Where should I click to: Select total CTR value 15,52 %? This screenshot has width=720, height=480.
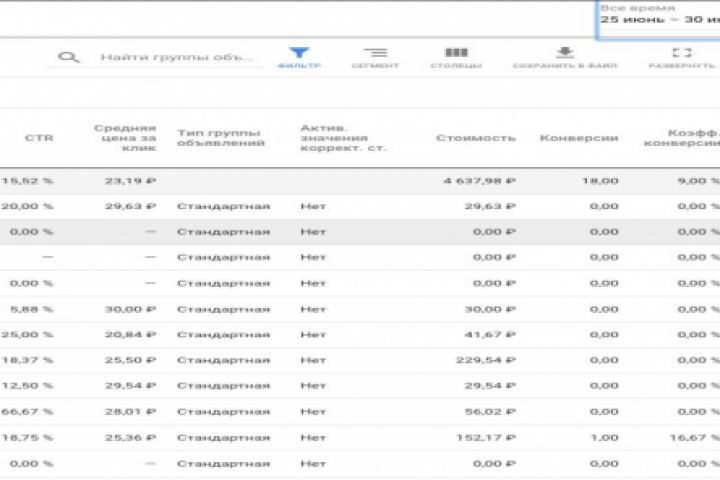pos(27,181)
